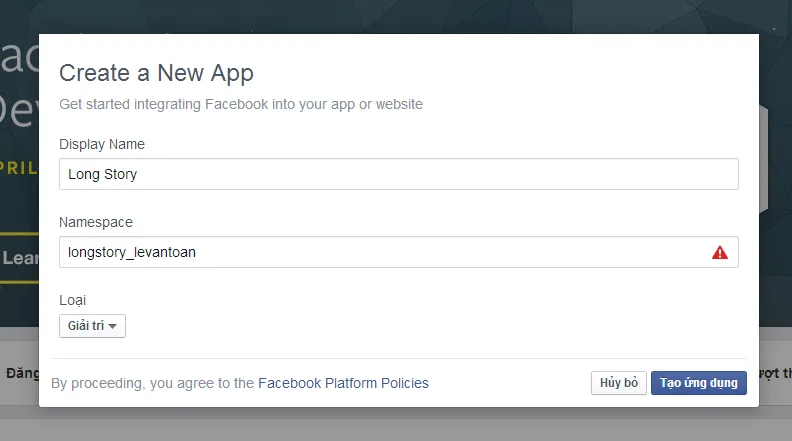This screenshot has width=792, height=441.
Task: Open the Giải trí category dropdown
Action: click(92, 326)
